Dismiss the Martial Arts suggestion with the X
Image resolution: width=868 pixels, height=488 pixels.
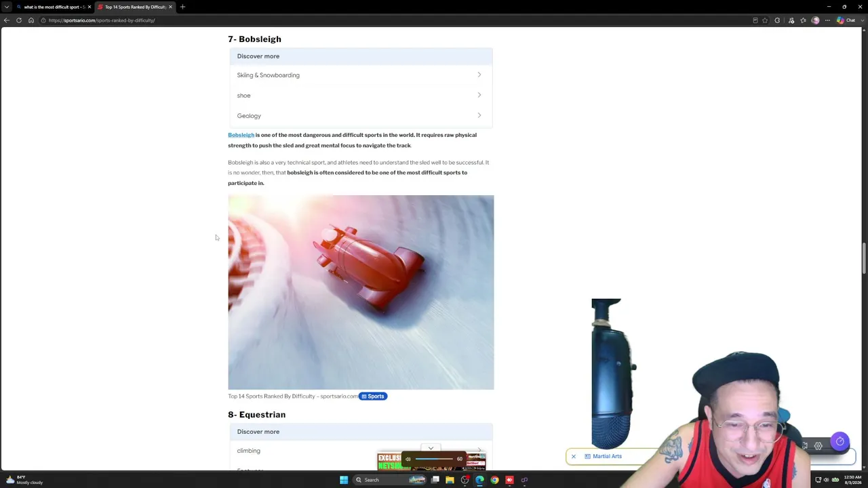(x=574, y=456)
